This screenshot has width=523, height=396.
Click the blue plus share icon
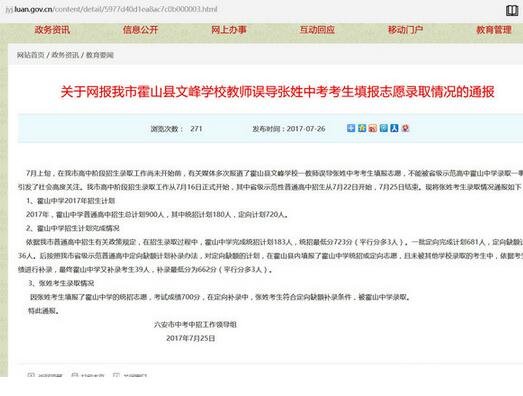351,128
